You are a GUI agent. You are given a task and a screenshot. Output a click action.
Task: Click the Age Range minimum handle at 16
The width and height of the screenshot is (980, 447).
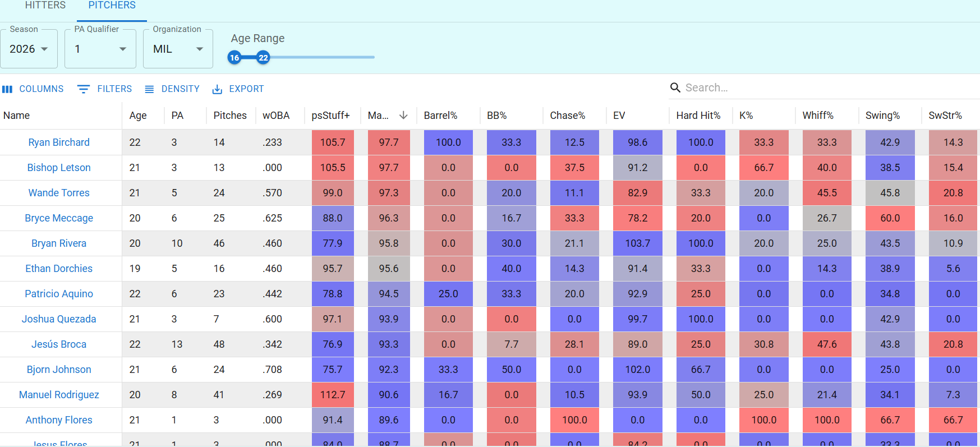click(x=234, y=57)
